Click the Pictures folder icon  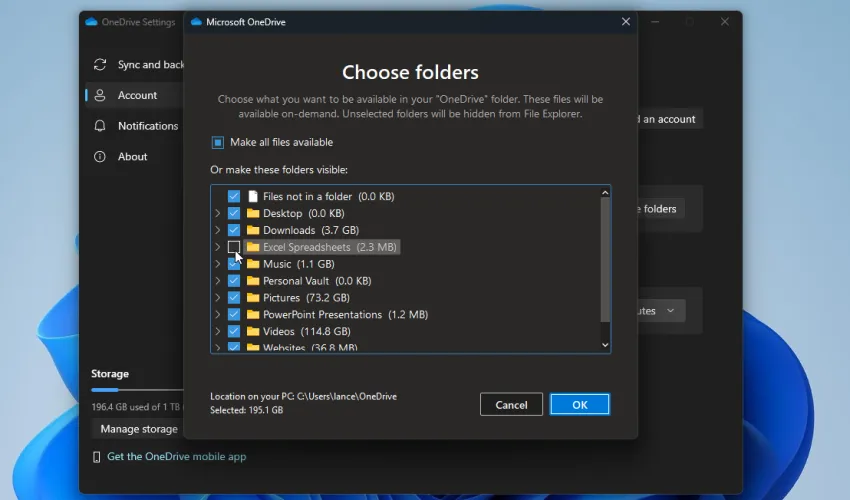click(253, 298)
